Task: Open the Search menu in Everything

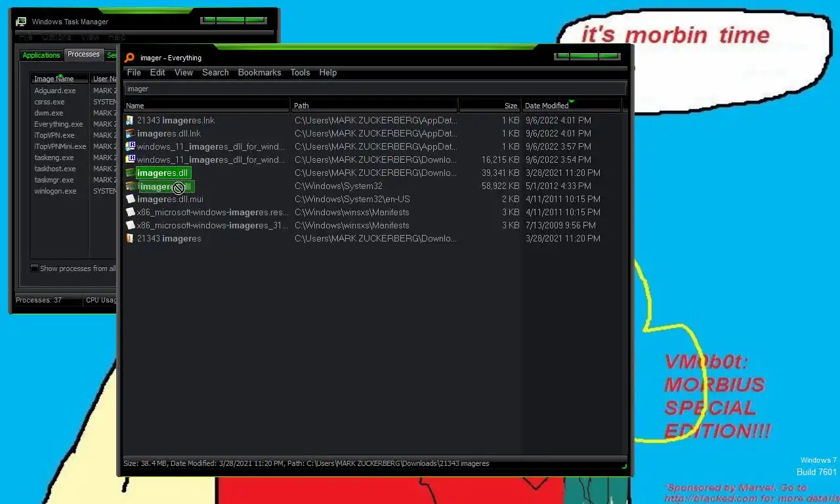Action: 215,73
